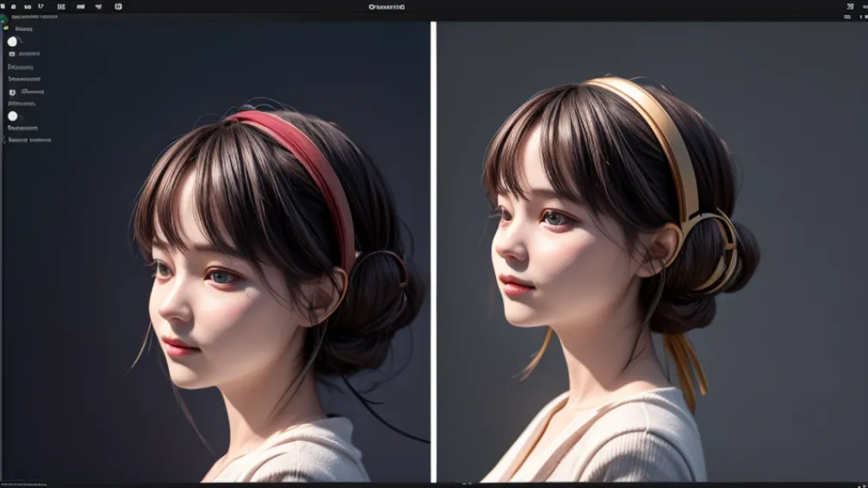Click the rounded square icon in top toolbar
868x488 pixels.
click(118, 7)
